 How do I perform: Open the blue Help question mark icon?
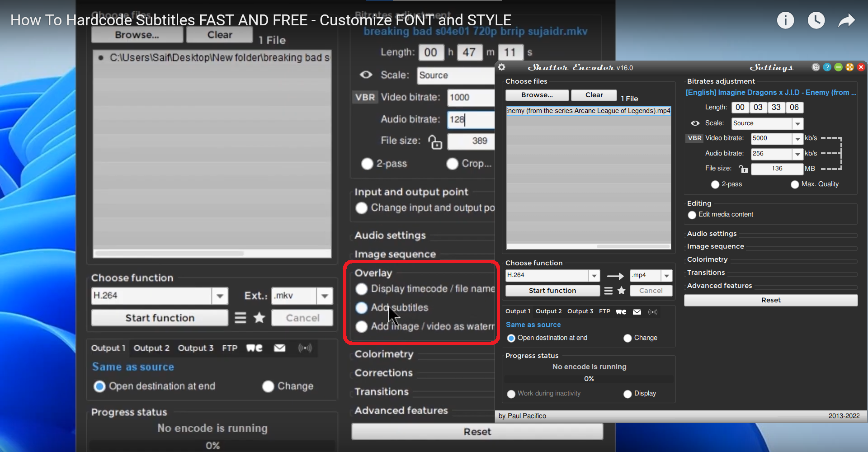[x=827, y=67]
